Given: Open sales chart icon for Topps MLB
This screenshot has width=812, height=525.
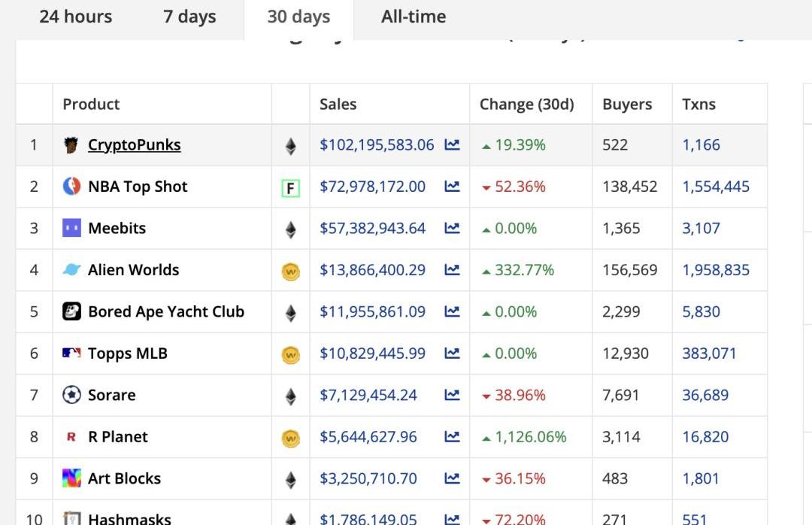Looking at the screenshot, I should [x=452, y=353].
